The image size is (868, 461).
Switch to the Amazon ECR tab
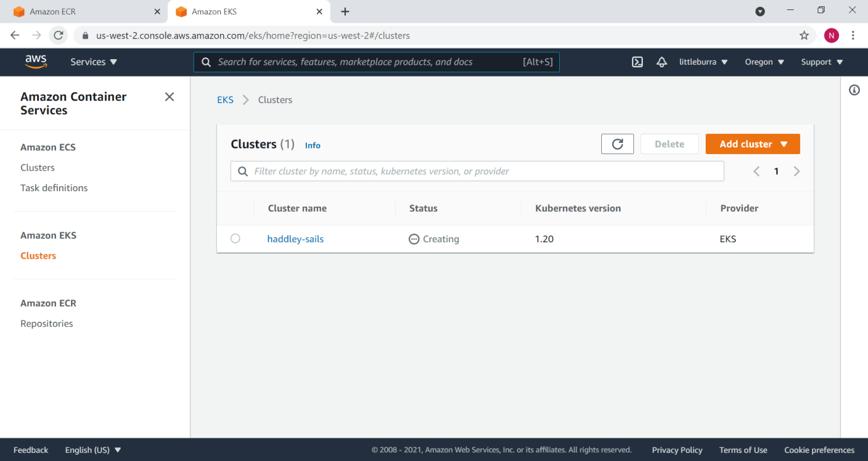[x=84, y=11]
